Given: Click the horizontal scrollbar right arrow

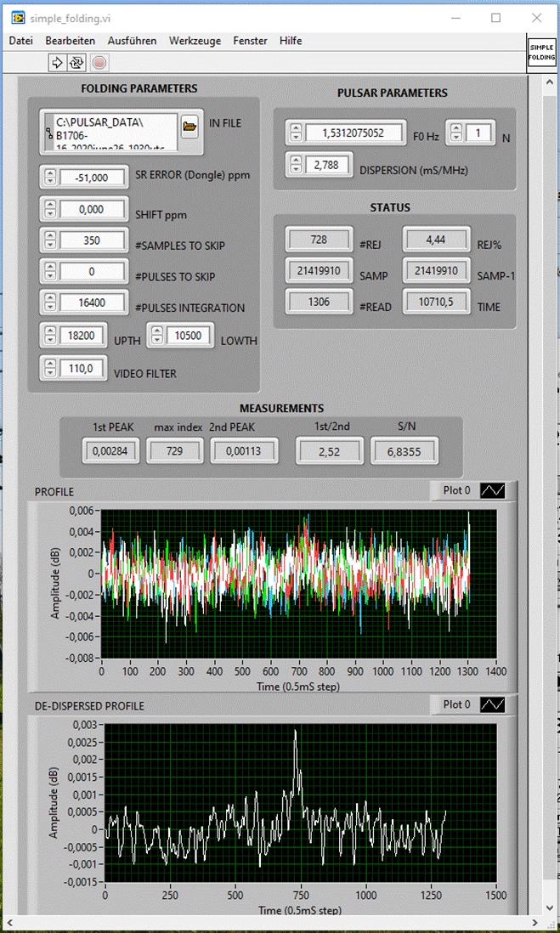Looking at the screenshot, I should click(535, 923).
